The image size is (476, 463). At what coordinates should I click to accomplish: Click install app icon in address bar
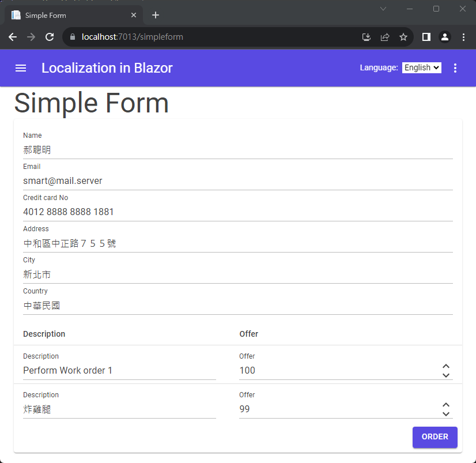pyautogui.click(x=367, y=37)
